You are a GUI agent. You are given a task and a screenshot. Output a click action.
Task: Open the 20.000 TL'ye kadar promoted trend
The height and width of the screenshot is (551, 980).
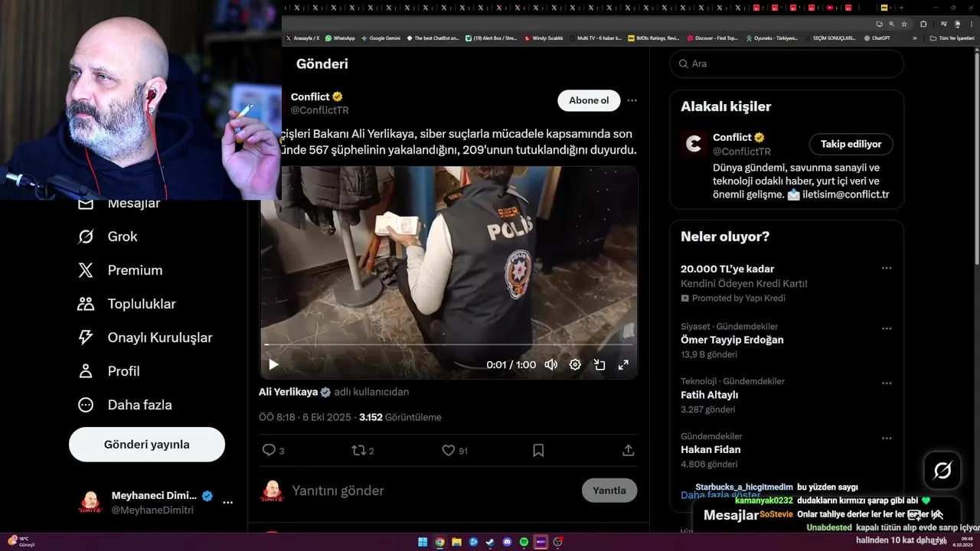tap(727, 269)
